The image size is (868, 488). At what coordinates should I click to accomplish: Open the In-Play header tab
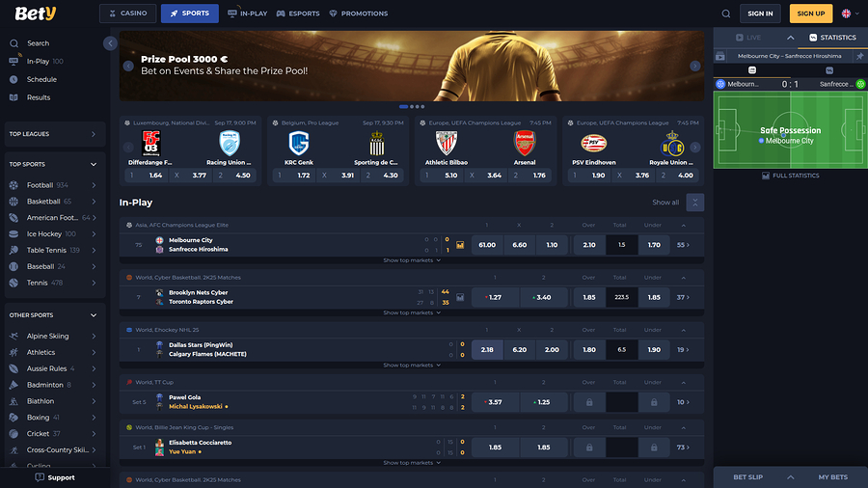[248, 14]
